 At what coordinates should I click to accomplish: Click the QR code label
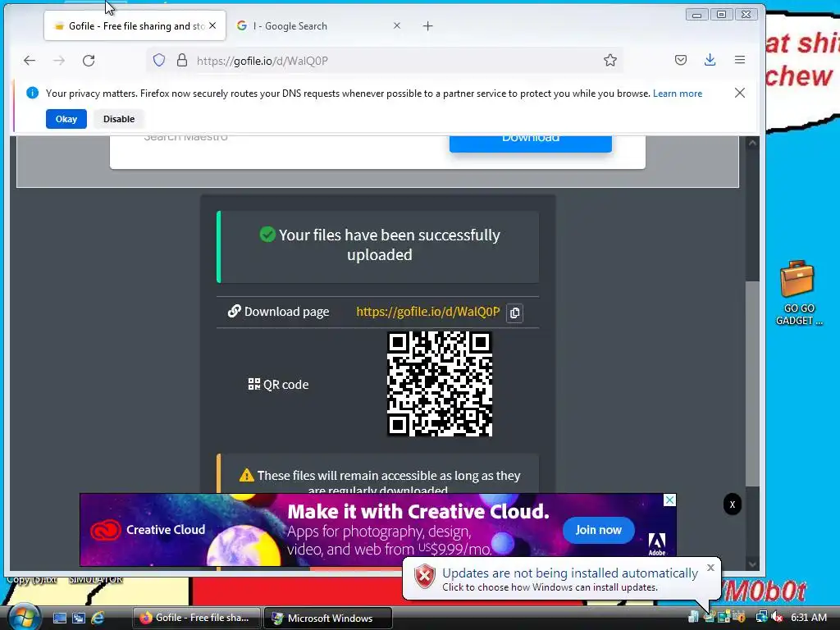click(x=285, y=385)
